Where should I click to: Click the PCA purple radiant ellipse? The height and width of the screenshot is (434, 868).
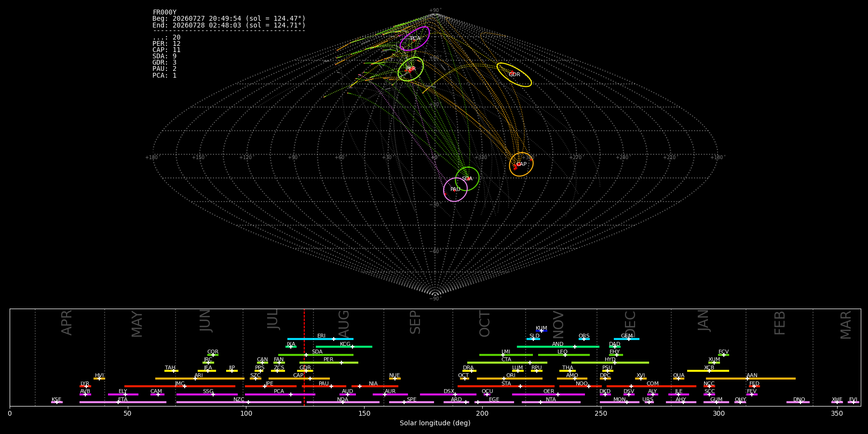point(415,39)
